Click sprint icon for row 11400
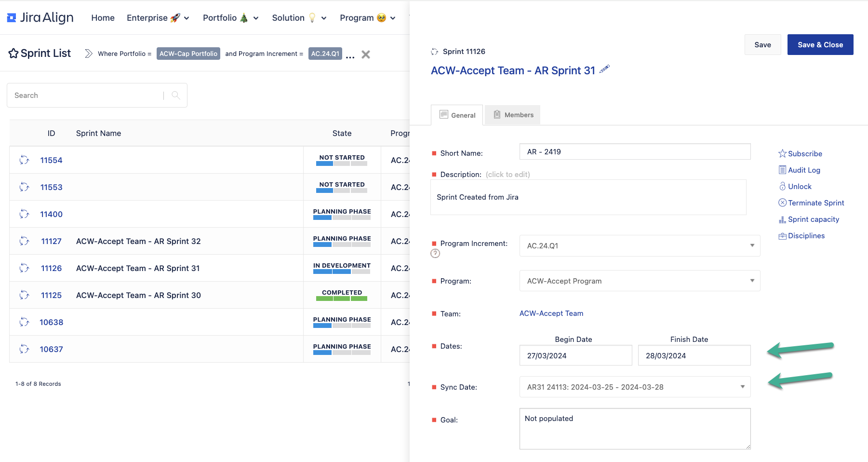Screen dimensions: 868x462 [x=24, y=214]
